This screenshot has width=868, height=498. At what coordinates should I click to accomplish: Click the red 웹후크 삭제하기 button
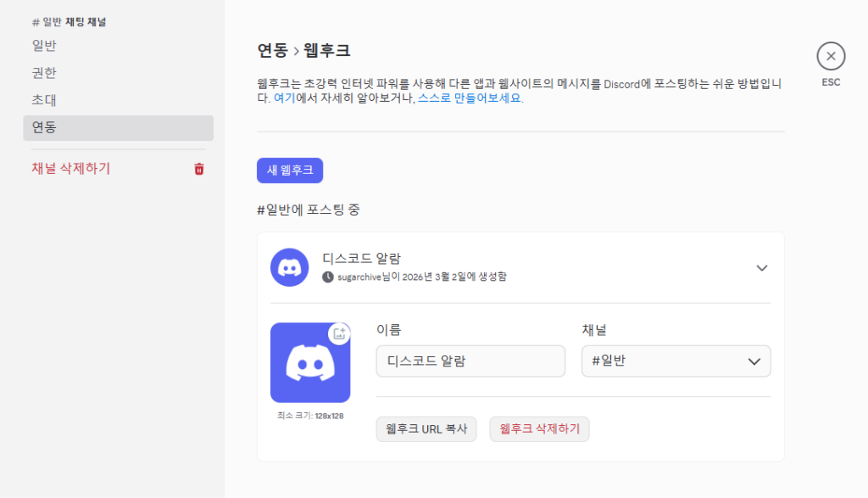tap(539, 429)
